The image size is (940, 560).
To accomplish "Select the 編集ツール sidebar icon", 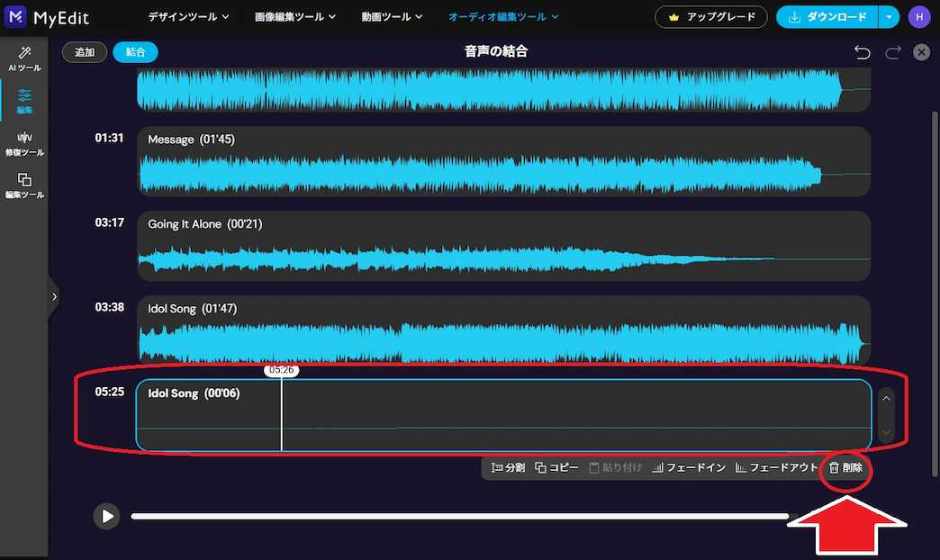I will 23,185.
